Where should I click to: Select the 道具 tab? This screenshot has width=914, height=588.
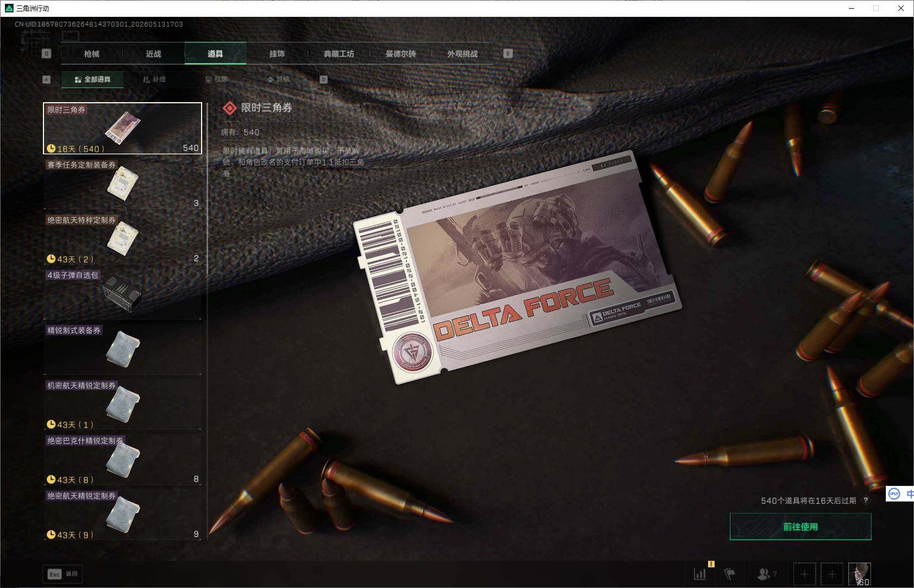pyautogui.click(x=215, y=54)
